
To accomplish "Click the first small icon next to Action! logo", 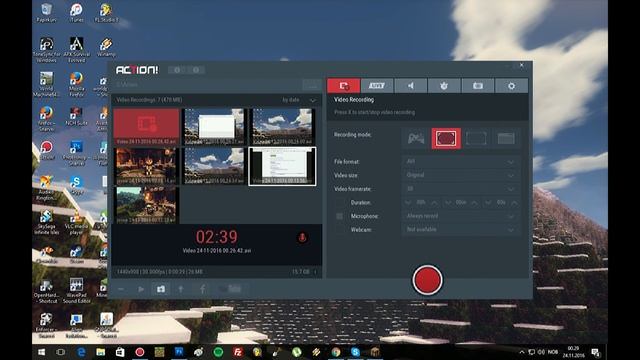I will [177, 70].
